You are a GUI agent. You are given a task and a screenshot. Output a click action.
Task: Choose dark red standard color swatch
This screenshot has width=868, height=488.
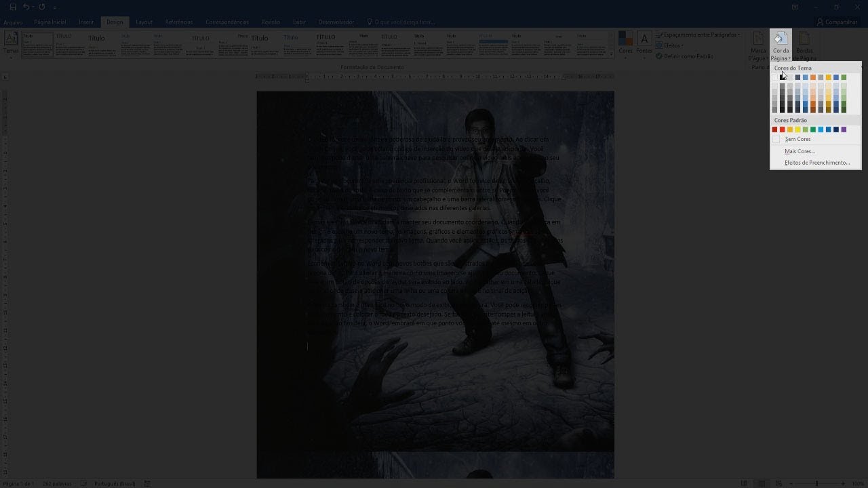click(774, 129)
